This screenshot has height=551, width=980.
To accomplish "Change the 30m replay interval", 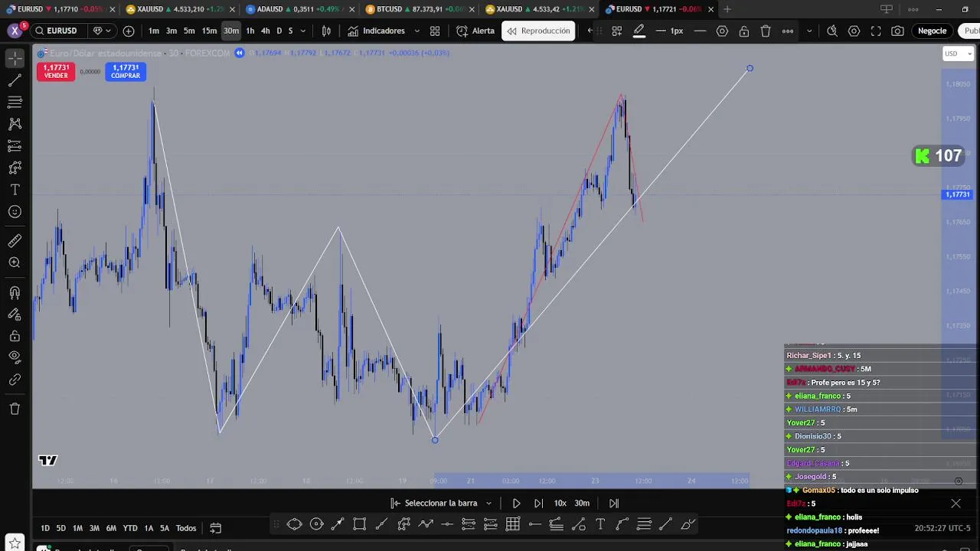I will tap(582, 503).
